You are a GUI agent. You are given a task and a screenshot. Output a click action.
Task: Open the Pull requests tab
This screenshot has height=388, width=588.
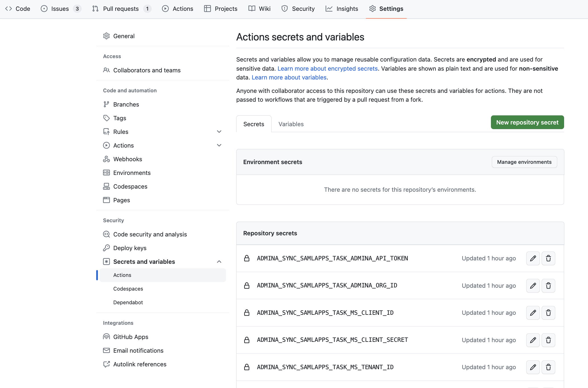pos(121,9)
